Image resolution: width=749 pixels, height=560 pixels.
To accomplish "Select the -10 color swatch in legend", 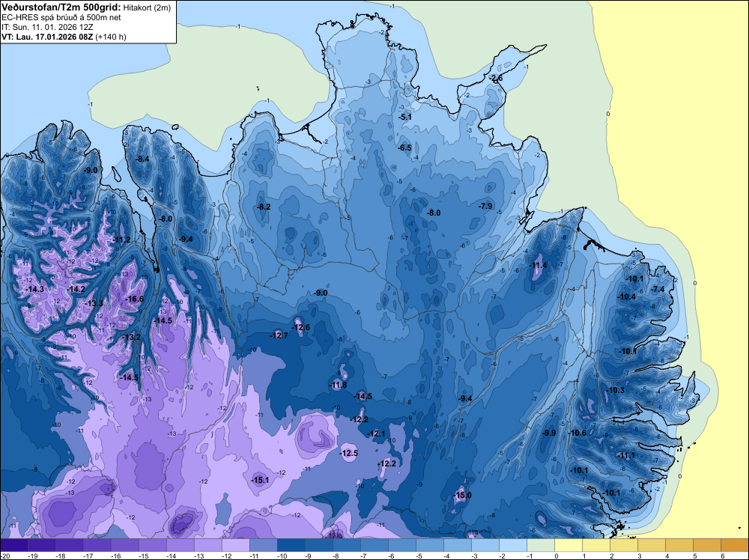I will point(291,545).
